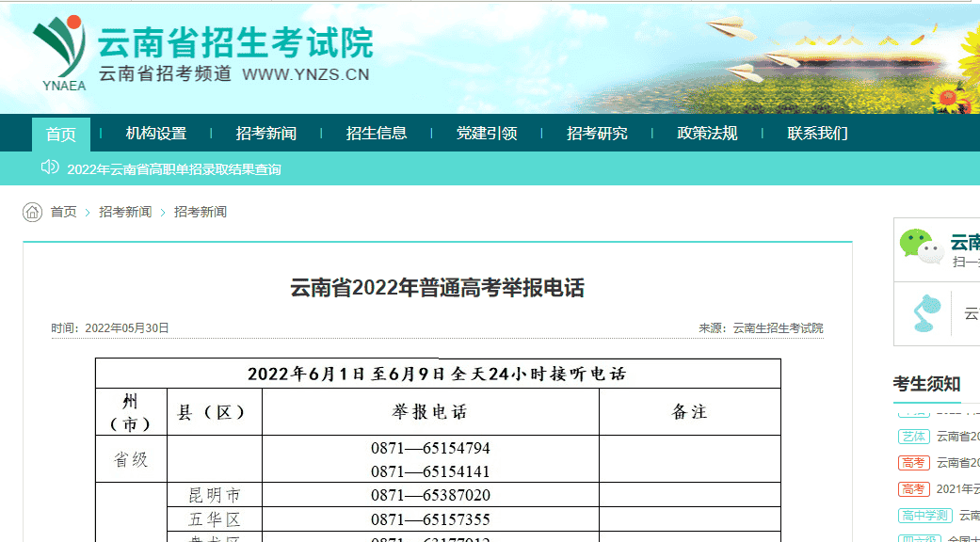980x542 pixels.
Task: Open the 招考研究 menu item
Action: tap(597, 134)
